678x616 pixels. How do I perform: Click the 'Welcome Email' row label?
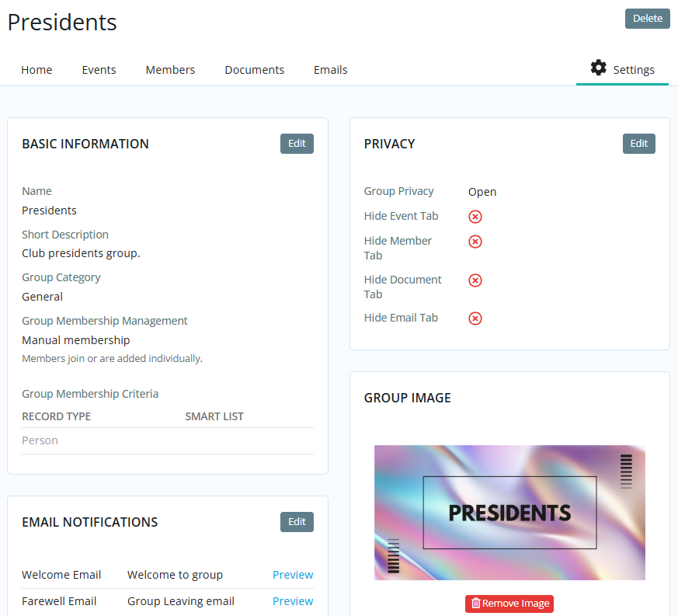point(61,575)
